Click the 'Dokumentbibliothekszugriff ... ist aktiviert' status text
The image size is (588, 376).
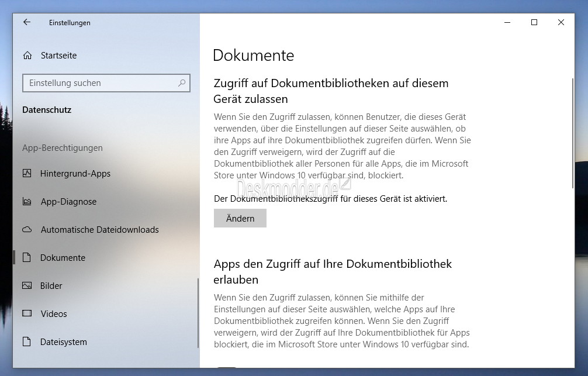(330, 198)
